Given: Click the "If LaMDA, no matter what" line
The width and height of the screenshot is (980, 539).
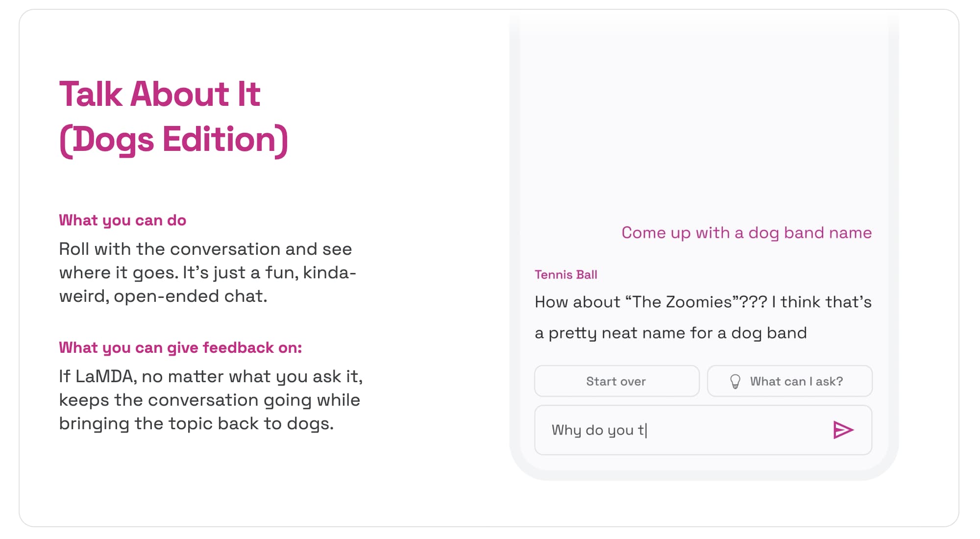Looking at the screenshot, I should pos(211,376).
